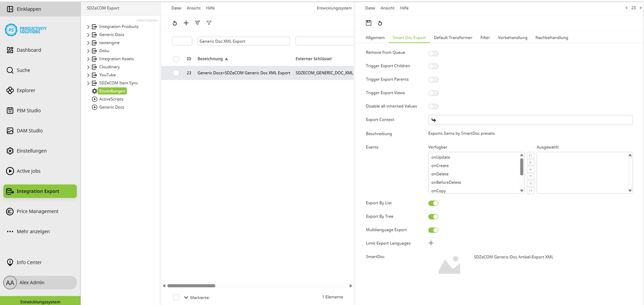
Task: Expand the Cloudinary tree node
Action: coord(87,67)
